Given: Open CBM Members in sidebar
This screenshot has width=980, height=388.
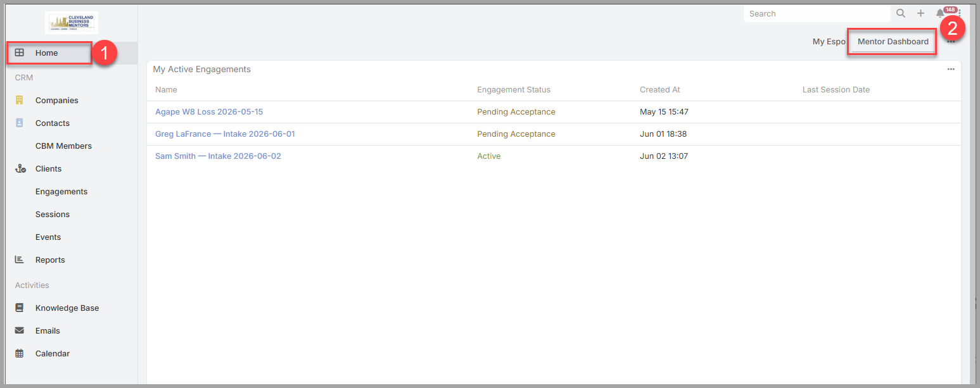Looking at the screenshot, I should point(63,146).
